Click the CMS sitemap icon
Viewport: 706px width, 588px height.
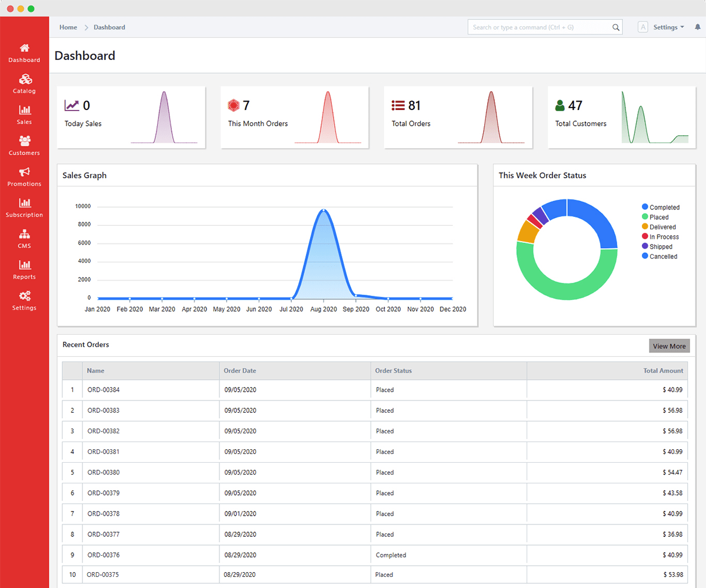click(24, 234)
